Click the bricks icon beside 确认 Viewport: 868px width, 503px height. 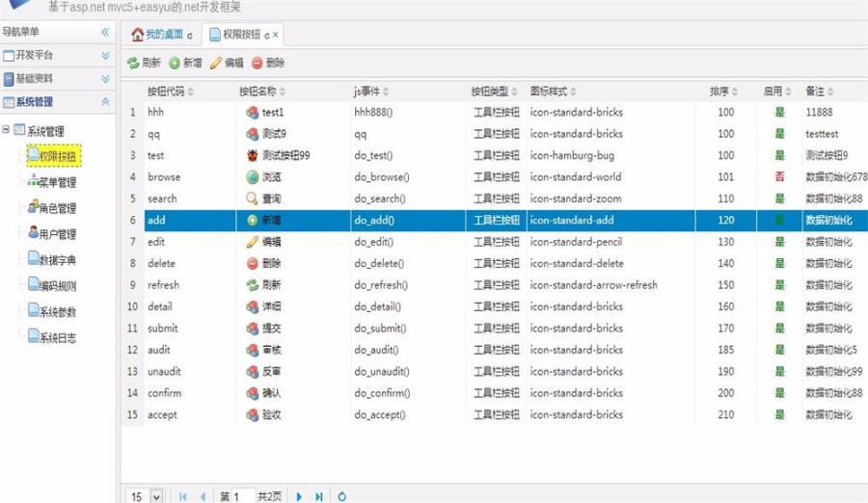click(253, 393)
